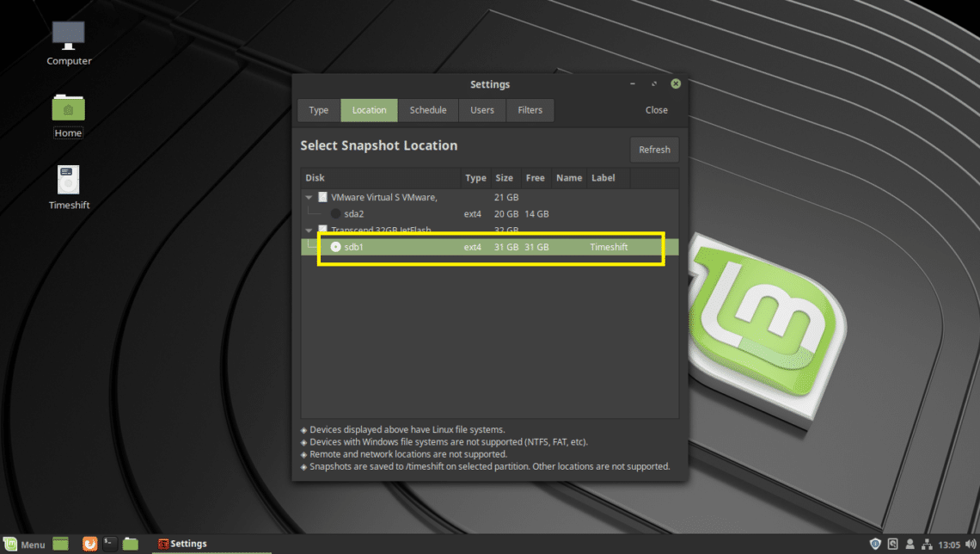The width and height of the screenshot is (980, 554).
Task: Click the VMware Virtual S drive icon
Action: click(x=322, y=197)
